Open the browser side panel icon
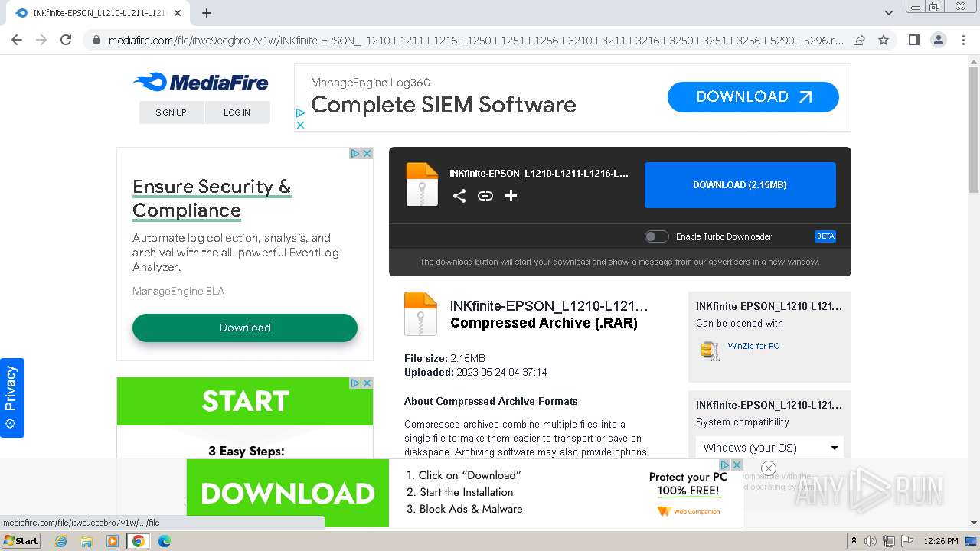 coord(913,40)
